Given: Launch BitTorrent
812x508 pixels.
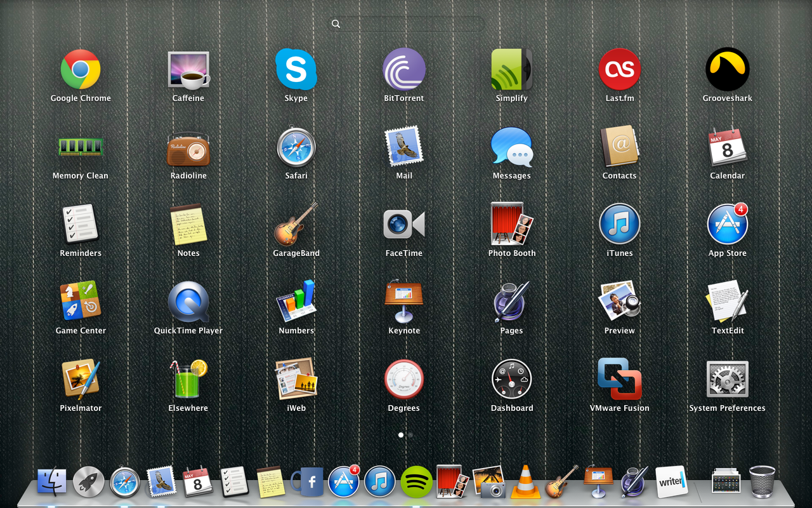Looking at the screenshot, I should coord(404,69).
